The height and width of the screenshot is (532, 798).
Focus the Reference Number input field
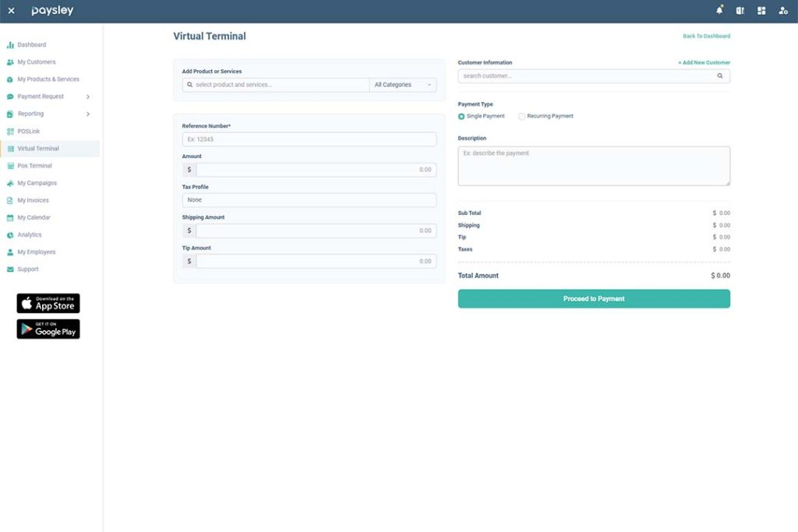309,139
